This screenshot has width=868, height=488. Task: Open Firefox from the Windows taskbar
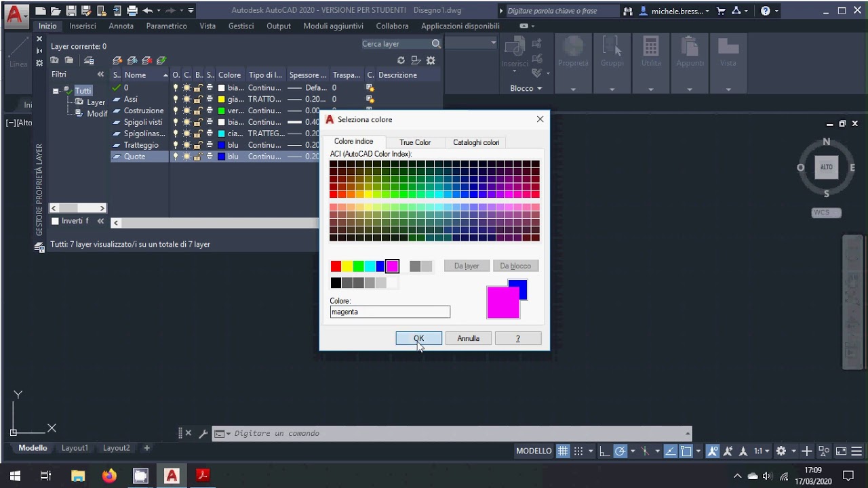click(109, 476)
